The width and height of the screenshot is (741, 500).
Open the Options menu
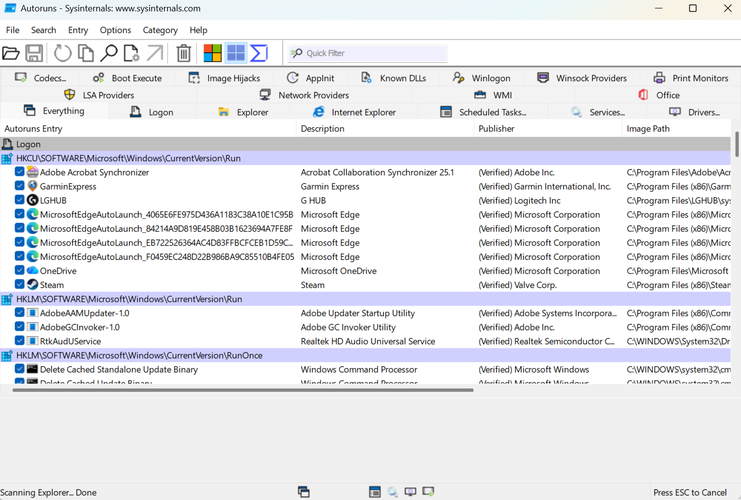click(115, 30)
